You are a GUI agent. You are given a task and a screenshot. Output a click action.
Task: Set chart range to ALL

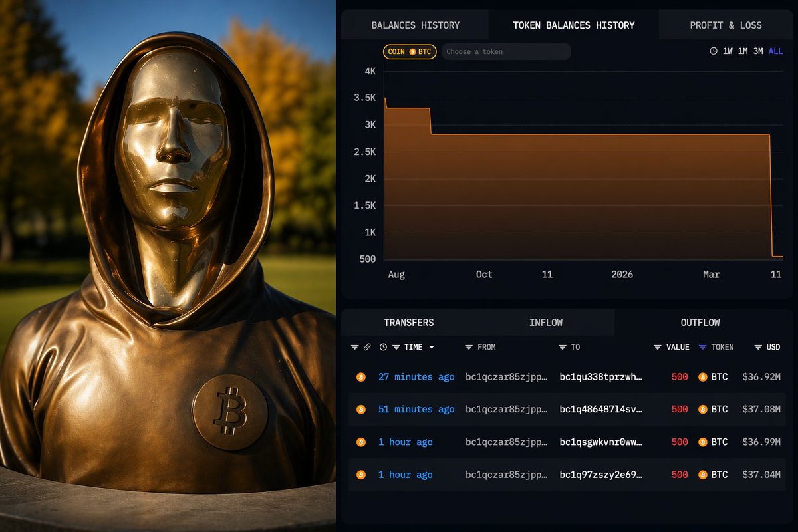click(775, 51)
